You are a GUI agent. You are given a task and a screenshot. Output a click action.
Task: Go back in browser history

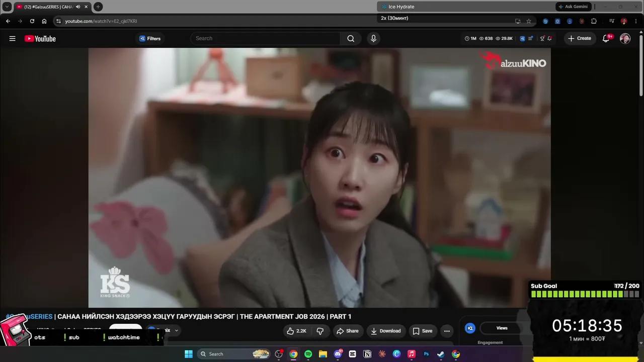[8, 21]
